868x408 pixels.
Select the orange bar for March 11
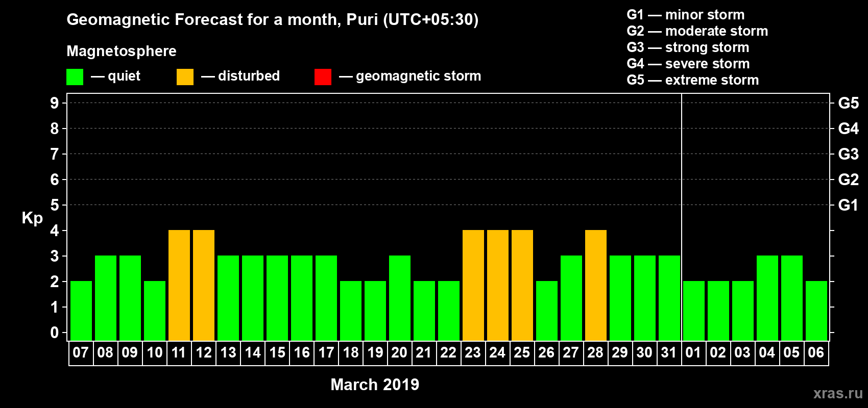[179, 285]
